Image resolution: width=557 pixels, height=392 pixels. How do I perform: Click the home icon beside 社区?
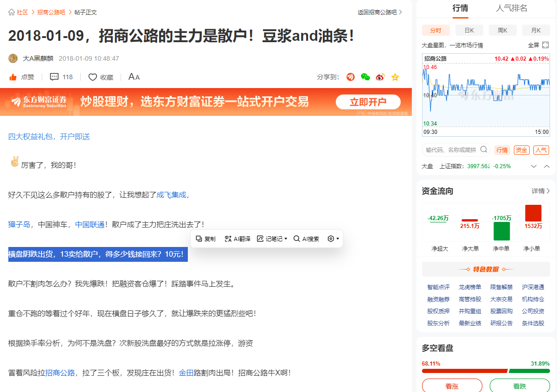coord(12,13)
